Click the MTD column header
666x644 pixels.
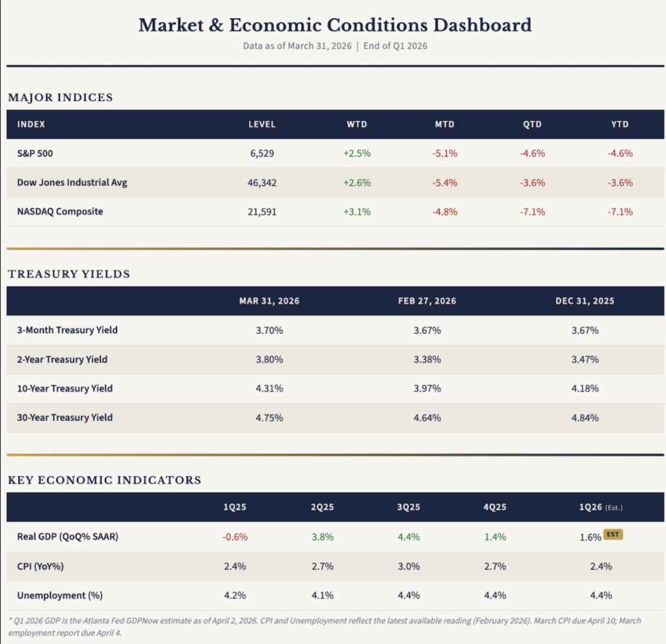[x=445, y=124]
